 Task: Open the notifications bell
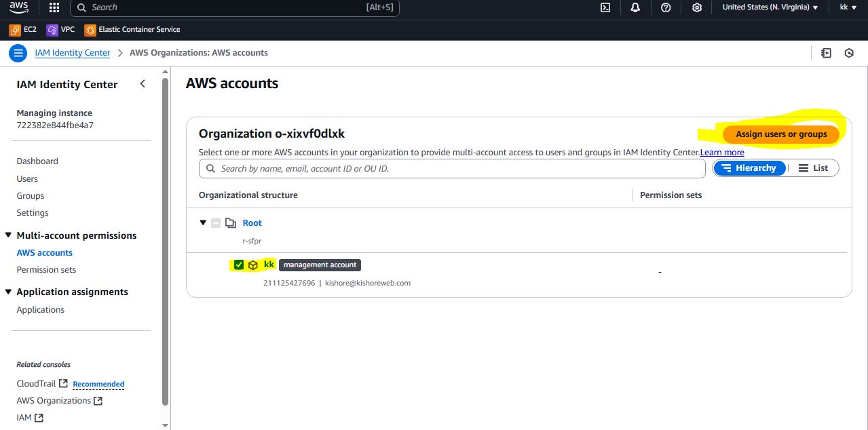click(x=635, y=7)
